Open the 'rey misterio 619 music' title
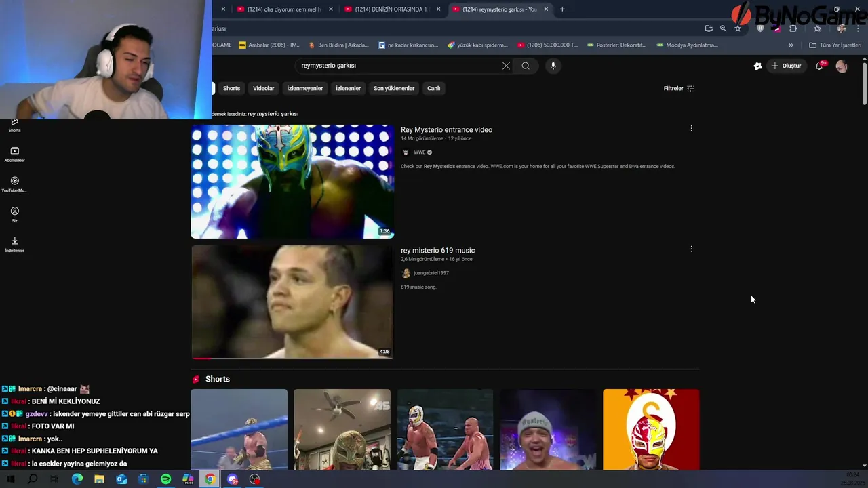The image size is (868, 488). tap(437, 250)
